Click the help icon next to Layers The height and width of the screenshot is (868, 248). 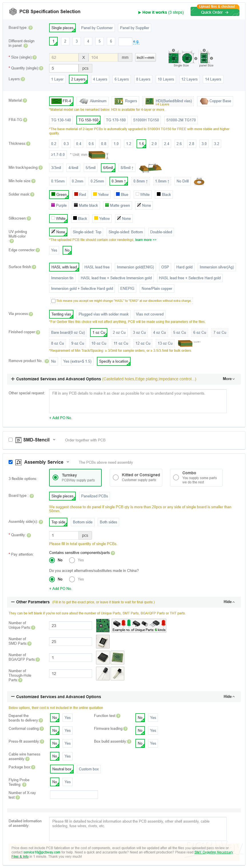pyautogui.click(x=23, y=79)
